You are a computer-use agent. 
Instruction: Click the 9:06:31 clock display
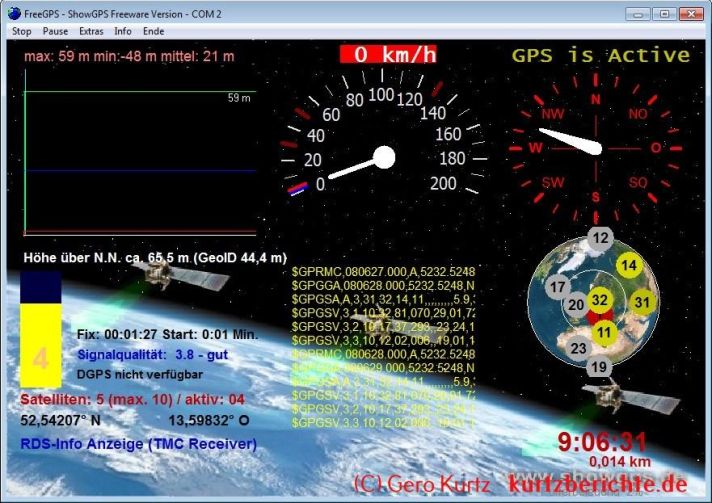(602, 441)
